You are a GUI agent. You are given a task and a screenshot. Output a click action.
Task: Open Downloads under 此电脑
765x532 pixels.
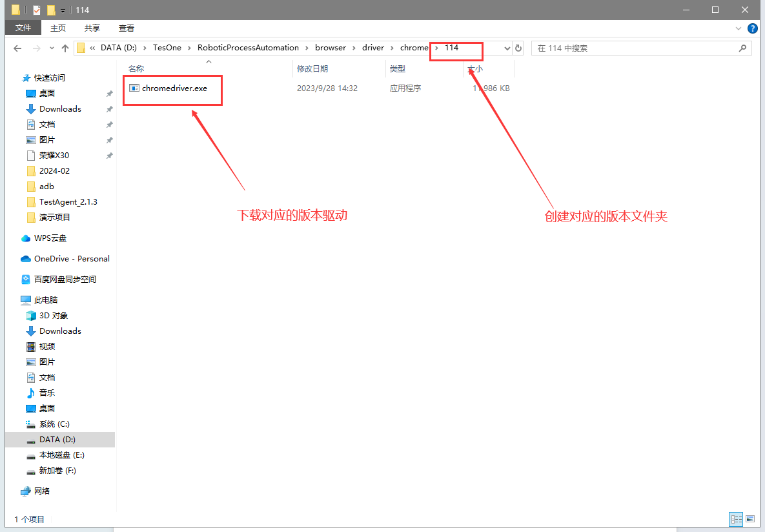pos(60,331)
